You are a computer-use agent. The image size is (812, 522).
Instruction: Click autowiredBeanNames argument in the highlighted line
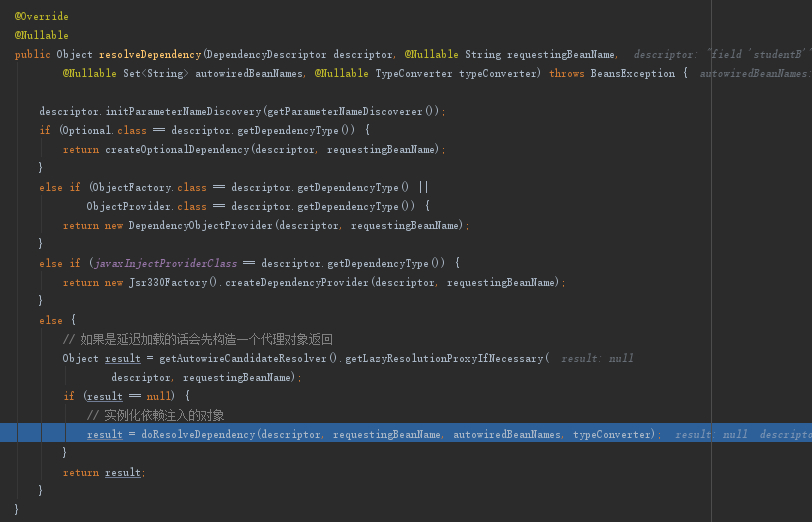point(508,434)
